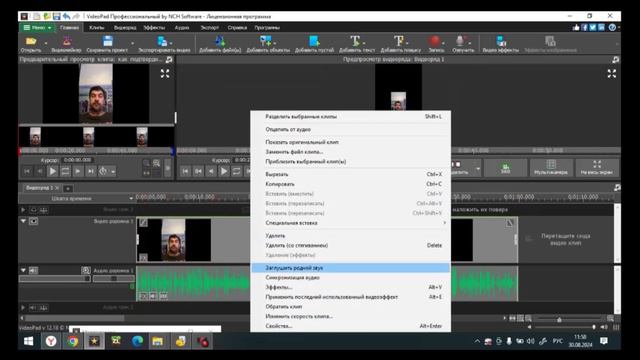640x360 pixels.
Task: Click Add title (Добавить титры) icon
Action: [x=398, y=41]
